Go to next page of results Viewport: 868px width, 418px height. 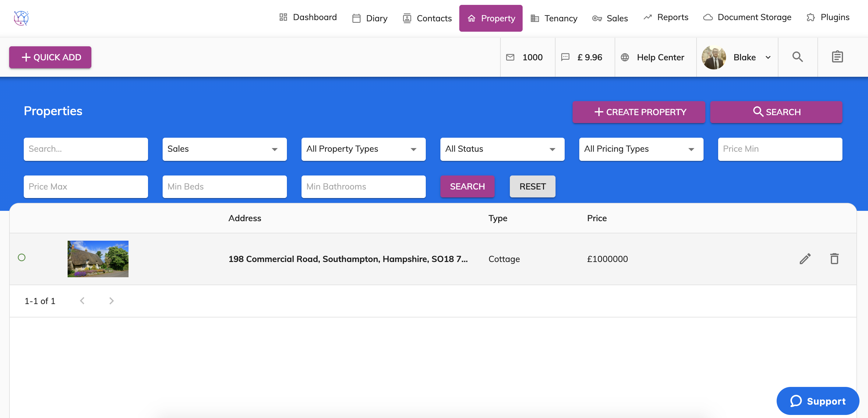click(111, 301)
